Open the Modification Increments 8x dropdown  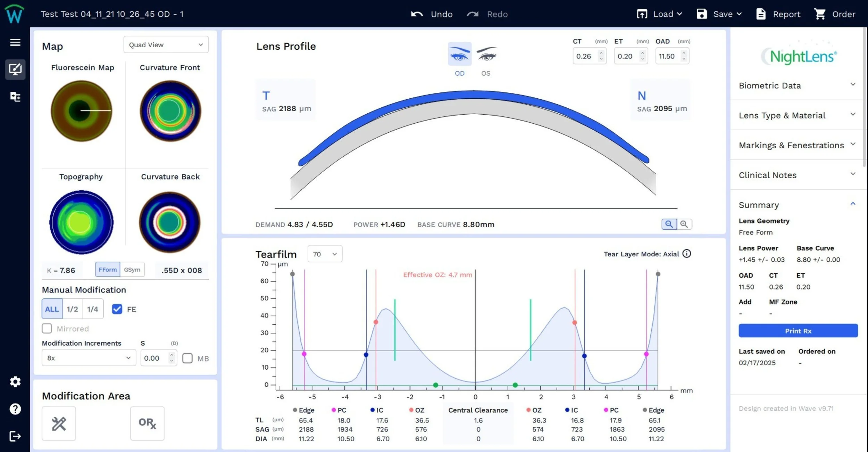click(89, 358)
